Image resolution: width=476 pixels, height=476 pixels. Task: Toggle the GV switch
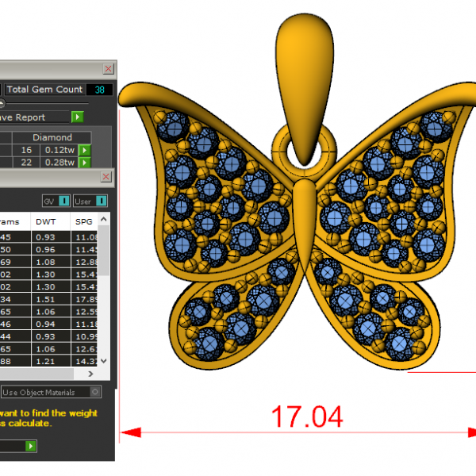coord(56,201)
